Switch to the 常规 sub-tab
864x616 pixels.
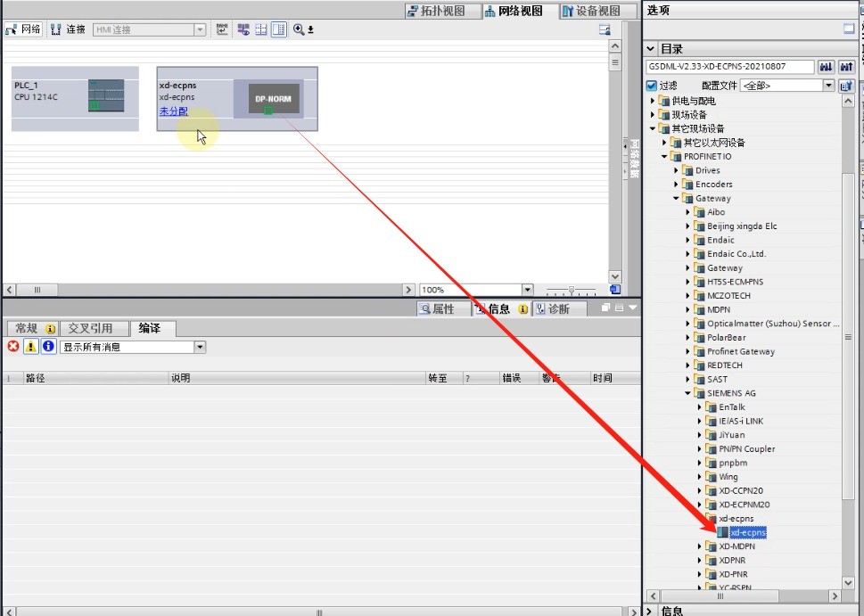(x=32, y=328)
